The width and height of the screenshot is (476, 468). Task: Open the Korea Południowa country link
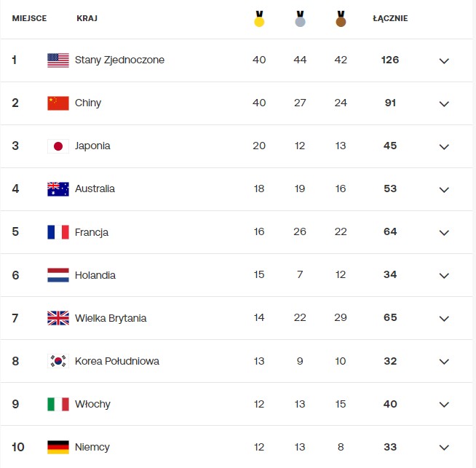tap(116, 361)
